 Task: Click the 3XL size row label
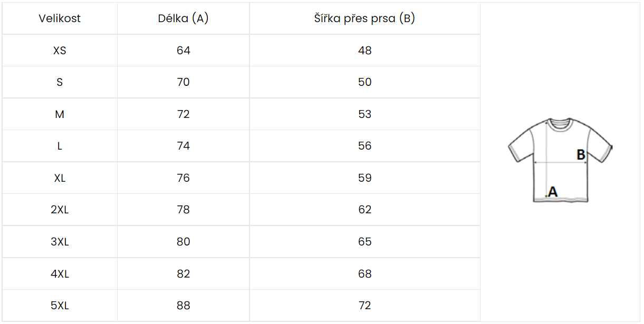coord(60,242)
